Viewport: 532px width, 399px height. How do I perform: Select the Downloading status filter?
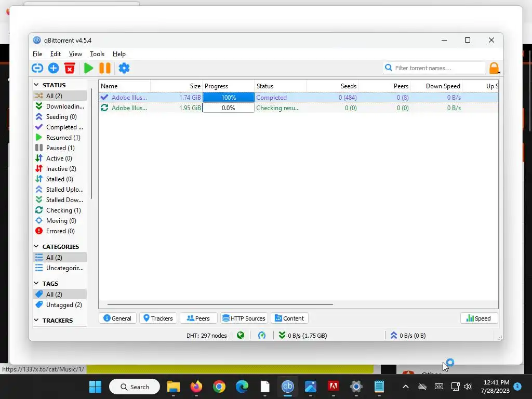(60, 106)
